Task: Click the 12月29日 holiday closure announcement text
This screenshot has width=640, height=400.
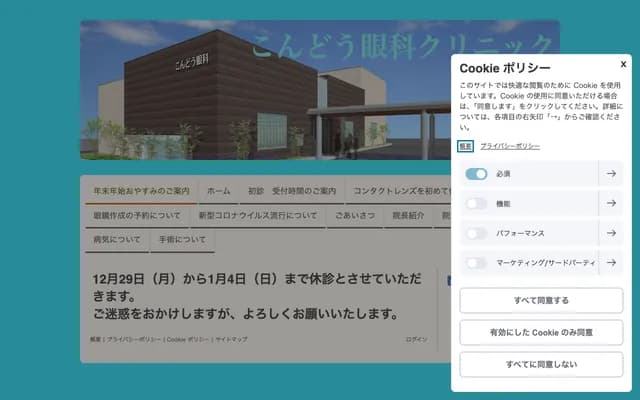Action: click(257, 296)
